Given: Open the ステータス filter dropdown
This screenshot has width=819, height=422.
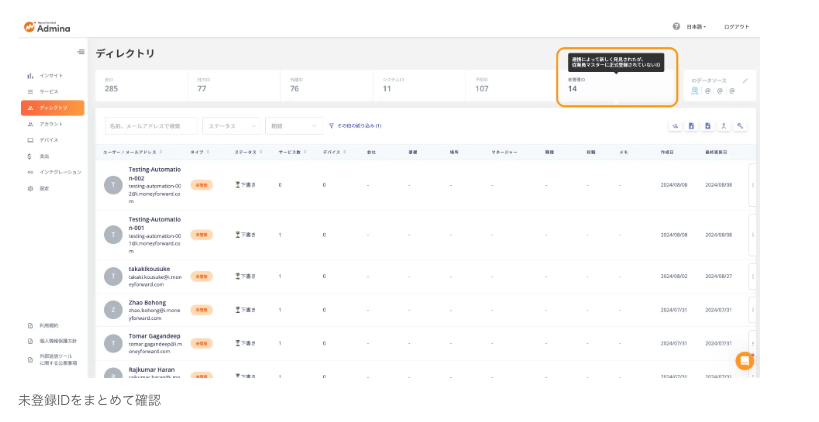Looking at the screenshot, I should pyautogui.click(x=231, y=126).
